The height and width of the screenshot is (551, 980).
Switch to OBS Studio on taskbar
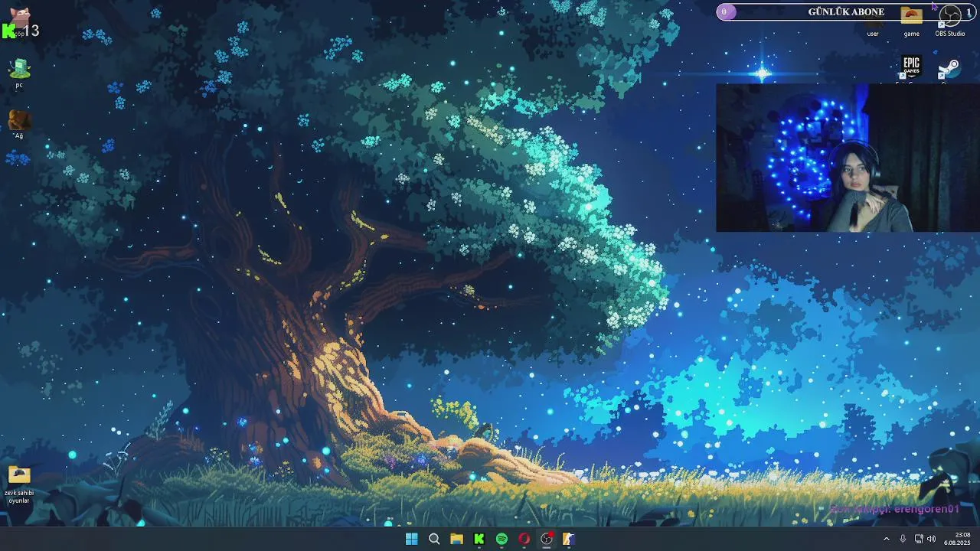click(x=547, y=539)
